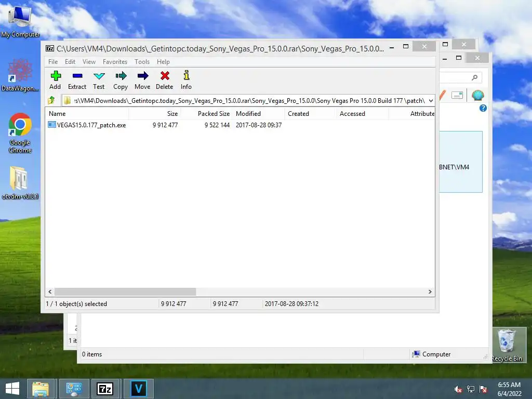Click the size value 9 912 477 in file row
532x399 pixels.
click(x=165, y=125)
